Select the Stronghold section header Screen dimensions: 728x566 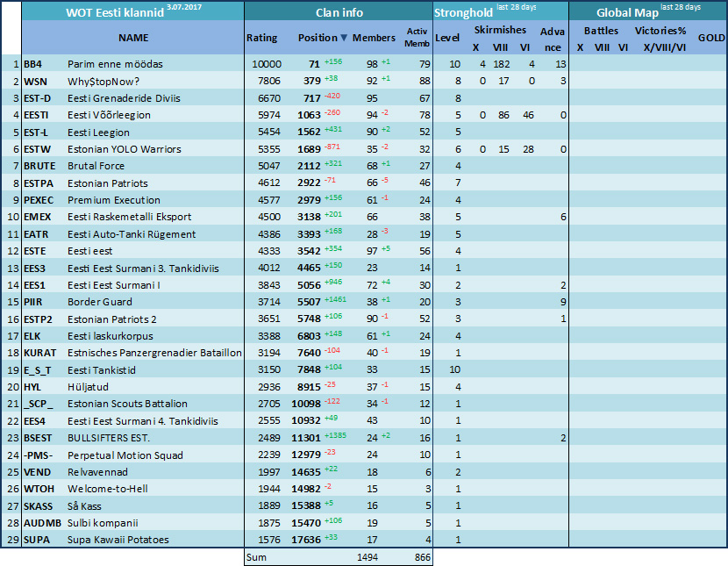tap(463, 12)
